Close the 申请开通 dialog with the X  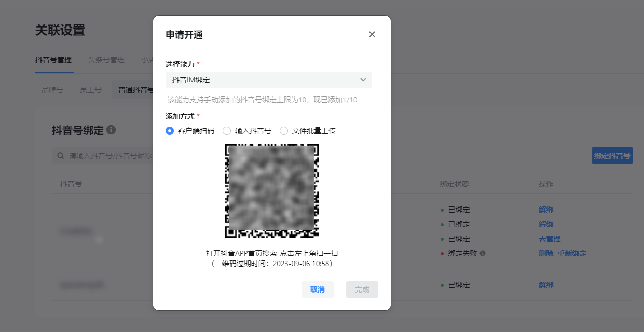pos(372,34)
